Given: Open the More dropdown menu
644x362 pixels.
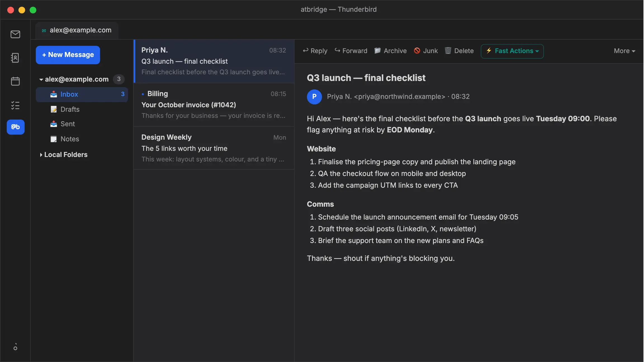Looking at the screenshot, I should coord(624,51).
